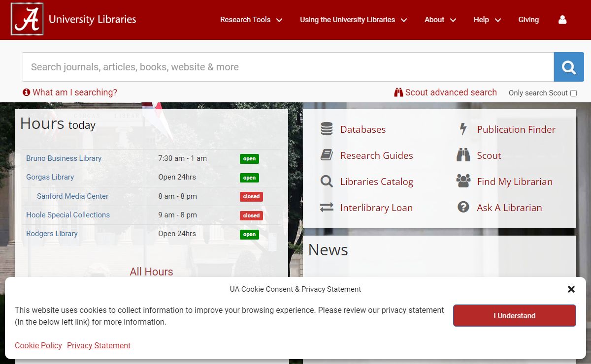Viewport: 591px width, 364px height.
Task: Click the Ask A Librarian question icon
Action: click(463, 208)
